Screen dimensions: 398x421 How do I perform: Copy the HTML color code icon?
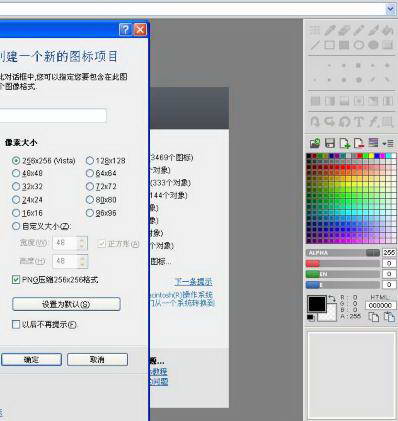(374, 317)
